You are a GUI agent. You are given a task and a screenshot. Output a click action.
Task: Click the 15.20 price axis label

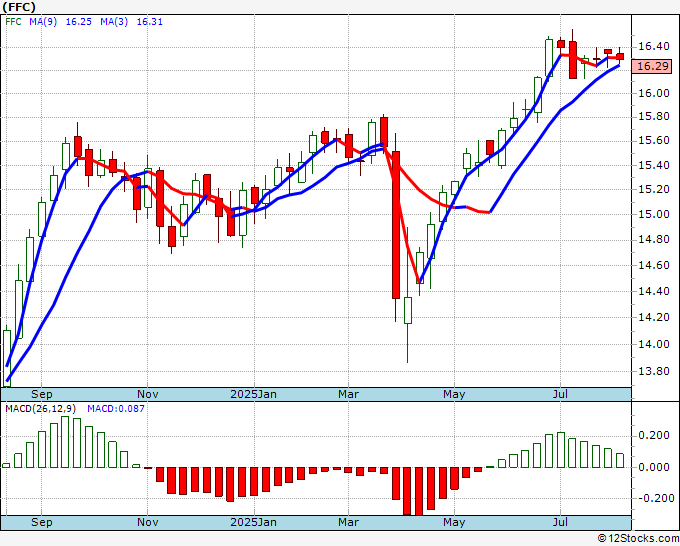(x=654, y=190)
